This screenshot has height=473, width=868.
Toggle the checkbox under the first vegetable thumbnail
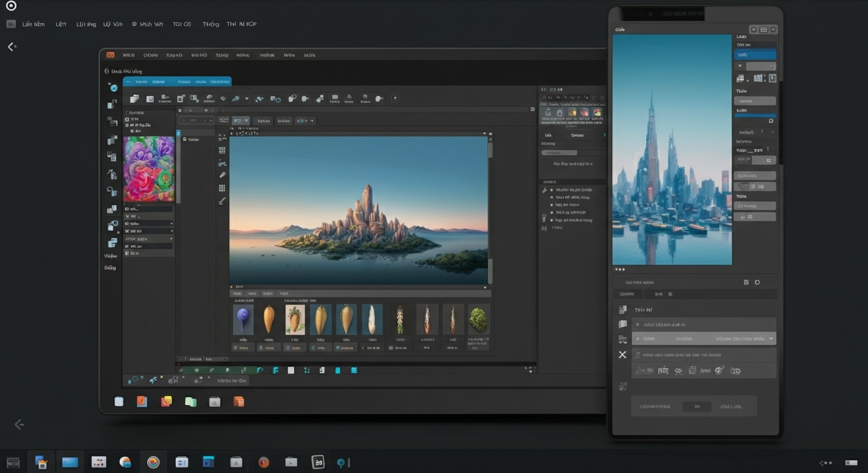(x=237, y=347)
